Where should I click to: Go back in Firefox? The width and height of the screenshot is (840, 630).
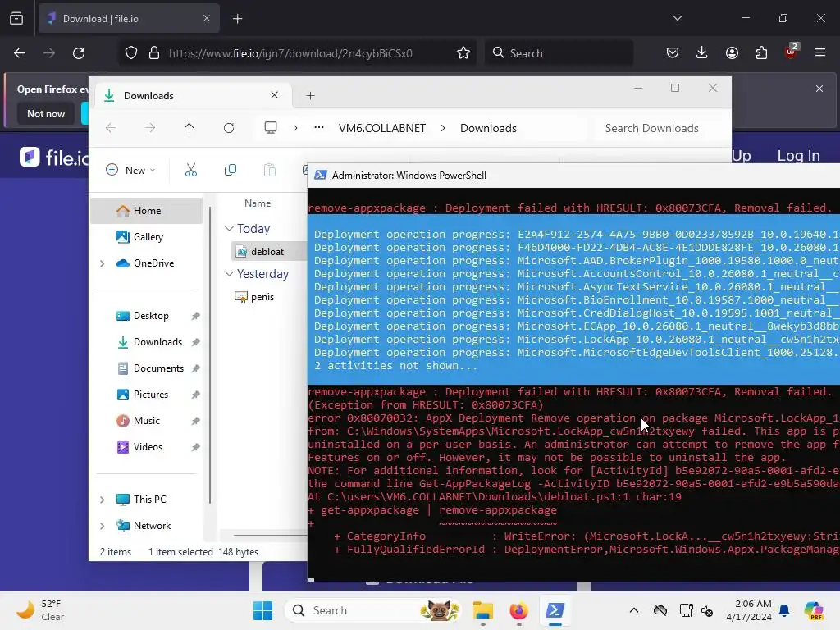20,53
